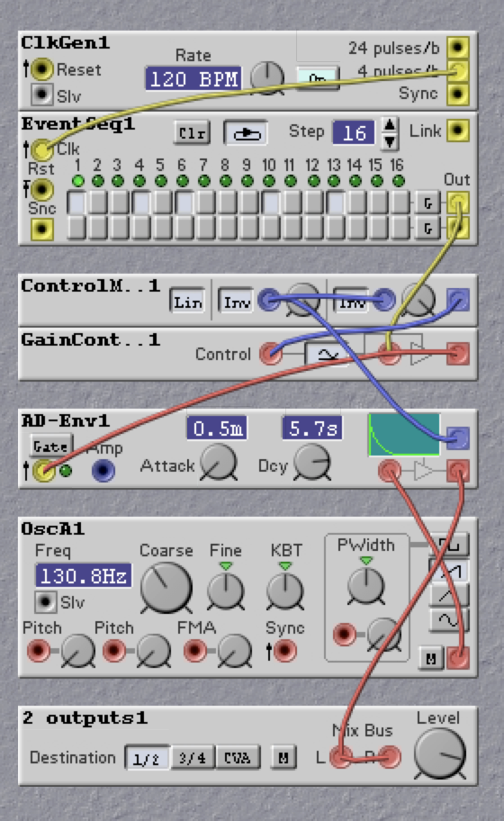Click the envelope curve display on AD-Env1

pos(404,435)
